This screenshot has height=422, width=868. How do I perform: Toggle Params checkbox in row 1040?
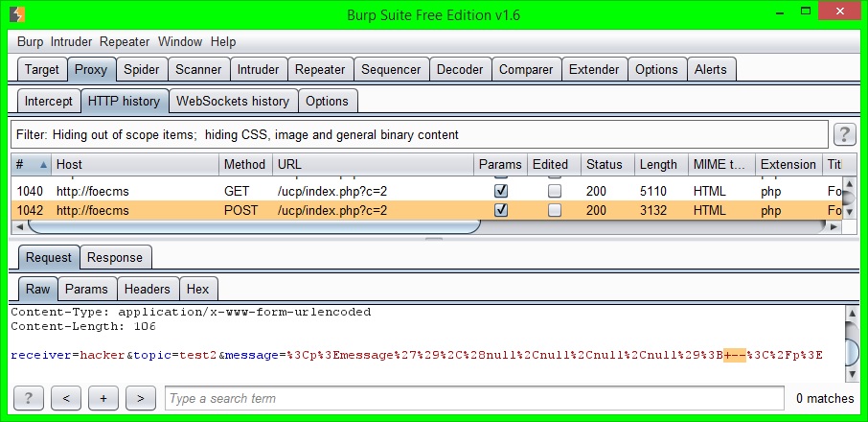pos(501,191)
